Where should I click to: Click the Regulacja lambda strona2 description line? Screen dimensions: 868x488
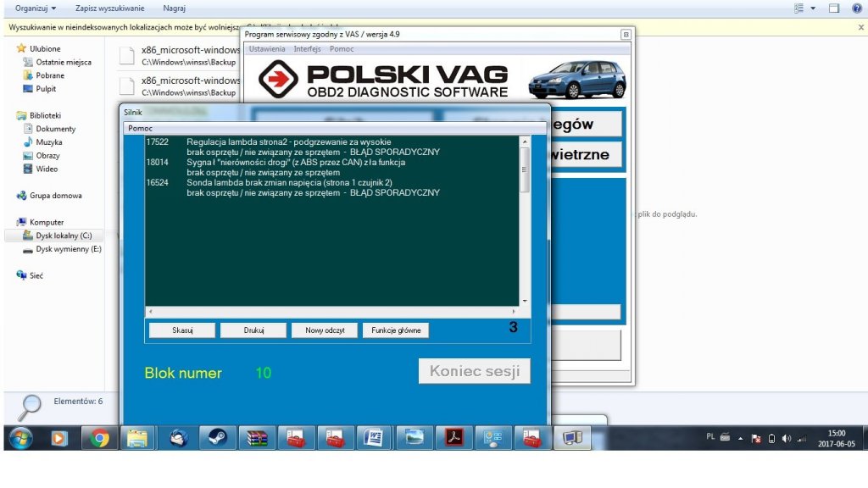point(289,141)
